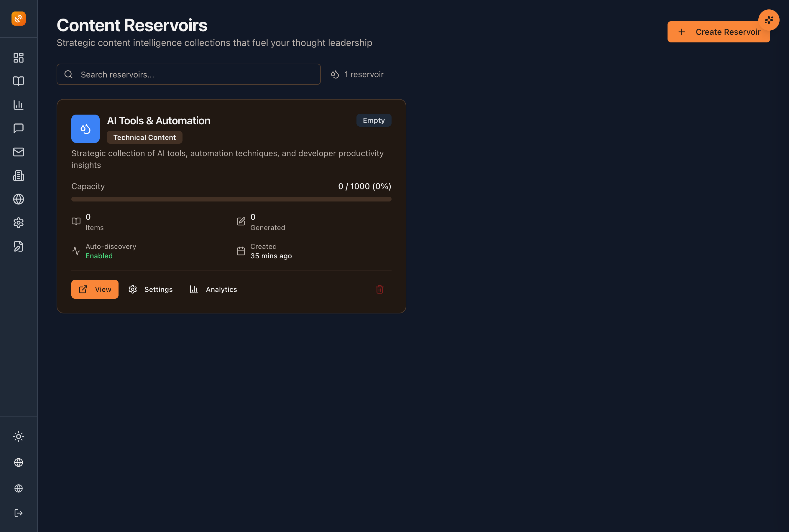Select the Technical Content tag

pyautogui.click(x=144, y=137)
